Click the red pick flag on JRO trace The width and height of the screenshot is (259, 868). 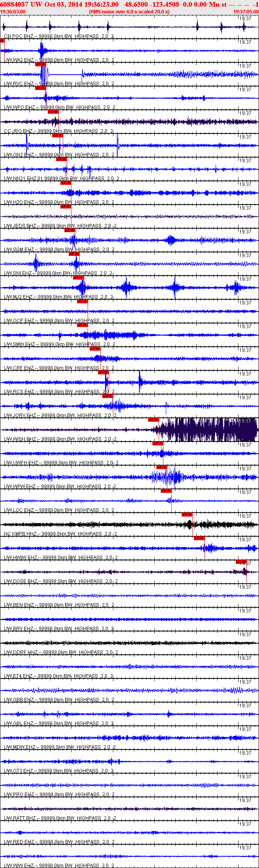[x=53, y=111]
